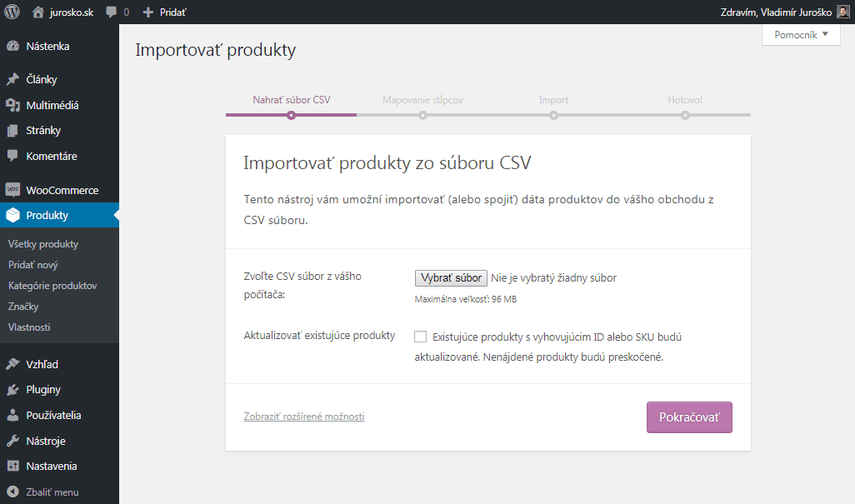The width and height of the screenshot is (855, 504).
Task: Show advanced options via Zobraziť rozšírené možnosti
Action: (x=303, y=417)
